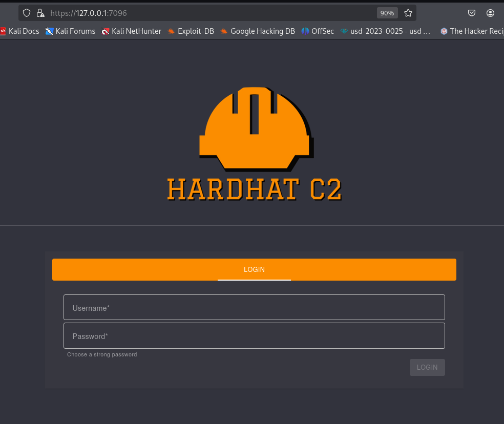Click the Password input field
Screen dimensions: 504x424
coord(254,335)
